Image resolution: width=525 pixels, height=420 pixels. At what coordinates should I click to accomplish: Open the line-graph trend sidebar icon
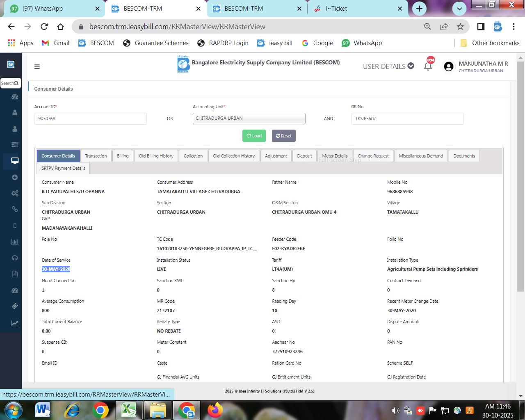click(15, 323)
